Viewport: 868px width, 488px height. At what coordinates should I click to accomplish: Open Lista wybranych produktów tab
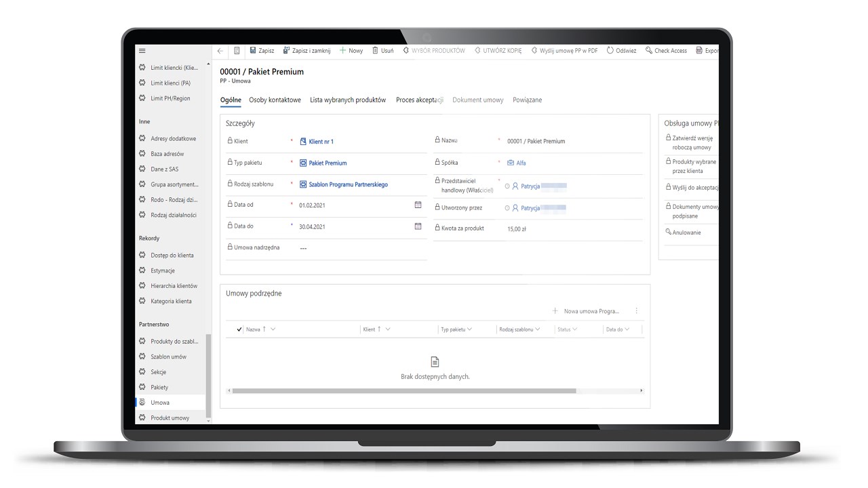click(348, 100)
